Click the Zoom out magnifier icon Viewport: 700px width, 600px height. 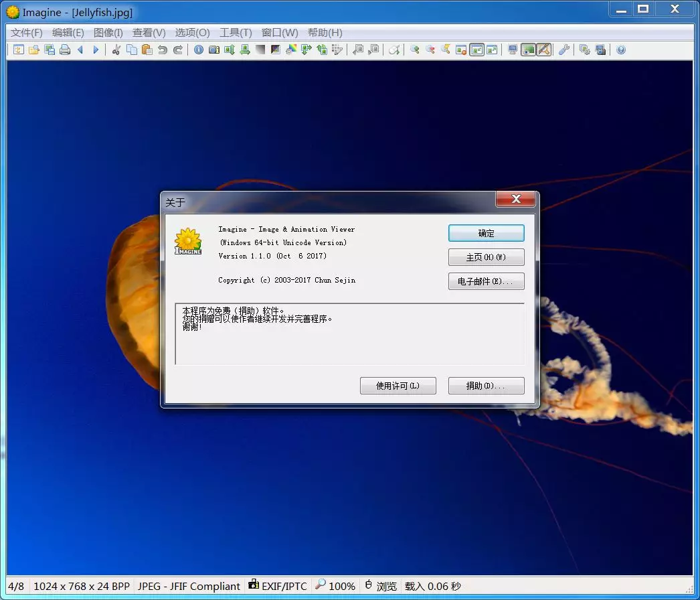[430, 50]
